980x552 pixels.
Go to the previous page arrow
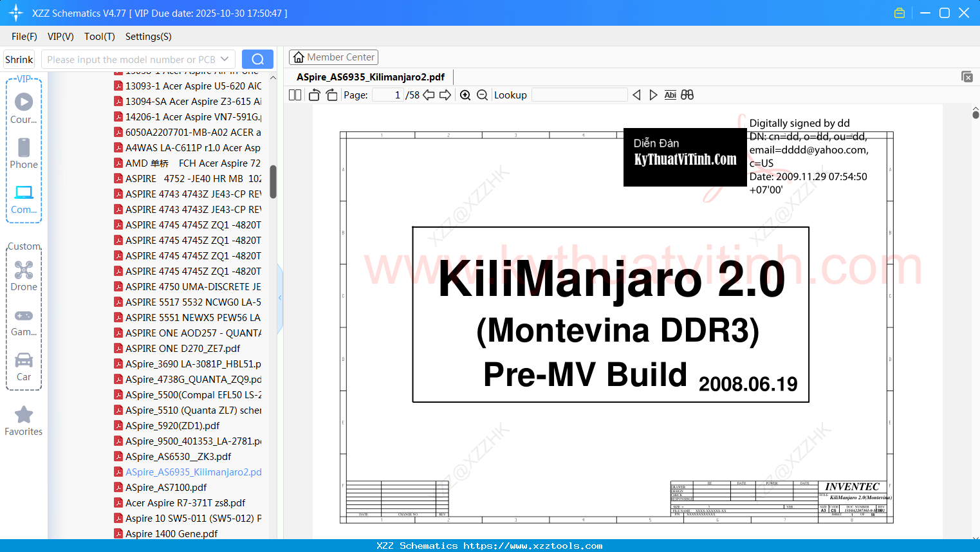point(429,95)
